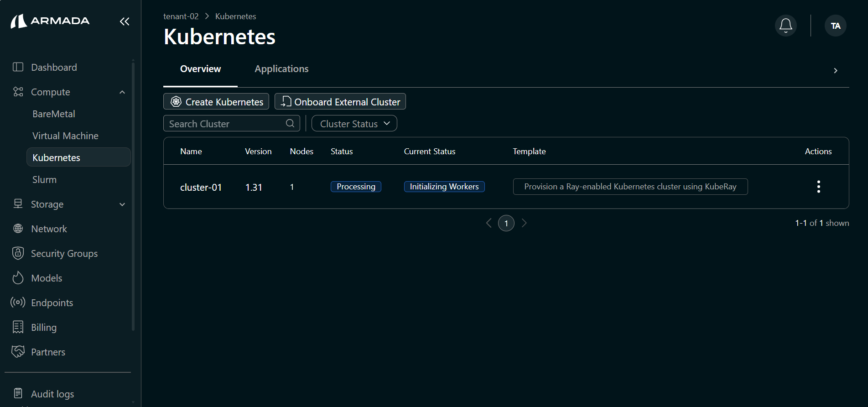
Task: Click Kubernetes breadcrumb link
Action: point(235,16)
